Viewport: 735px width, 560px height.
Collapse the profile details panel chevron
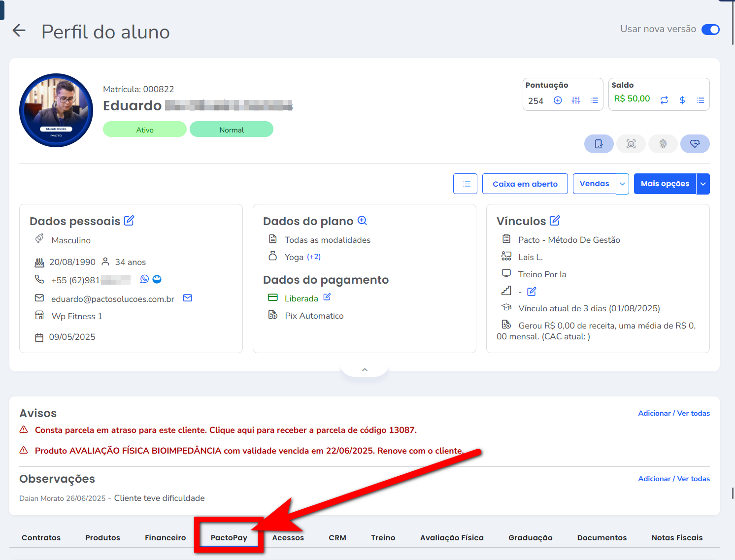(x=365, y=370)
